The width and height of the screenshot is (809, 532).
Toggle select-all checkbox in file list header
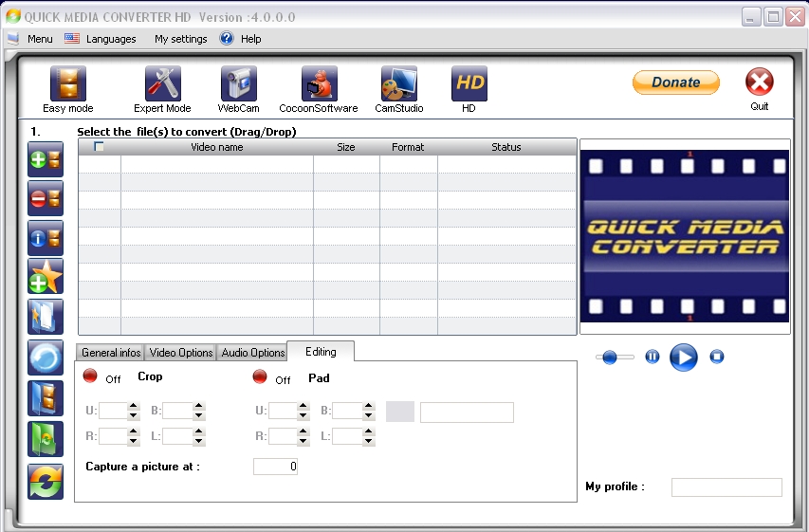(99, 147)
